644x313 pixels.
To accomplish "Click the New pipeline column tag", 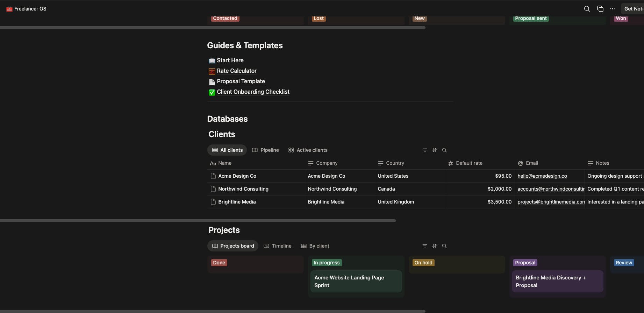I will tap(420, 19).
